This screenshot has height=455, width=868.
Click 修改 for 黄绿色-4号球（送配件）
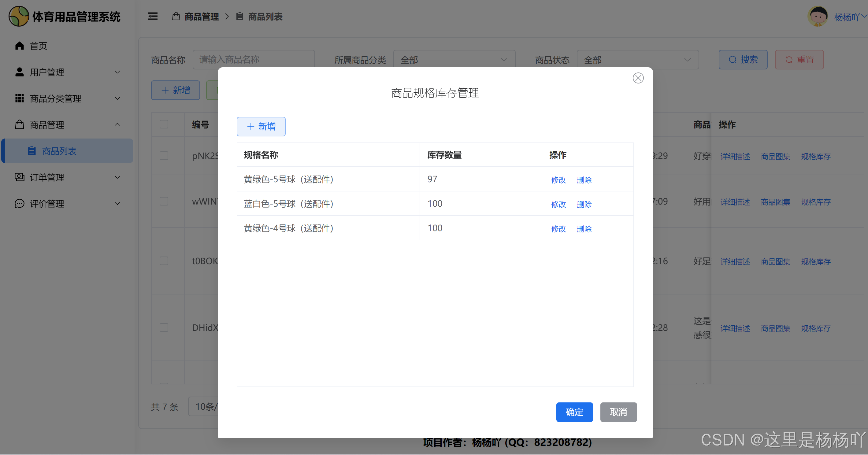[x=558, y=229]
